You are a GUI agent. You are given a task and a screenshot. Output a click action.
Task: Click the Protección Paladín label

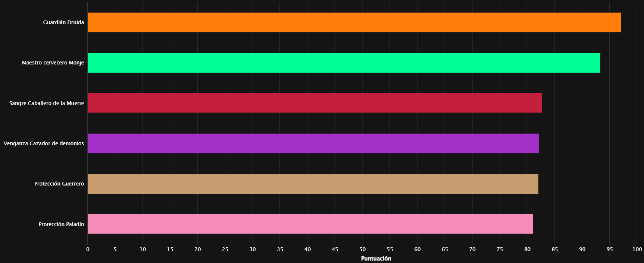coord(61,224)
